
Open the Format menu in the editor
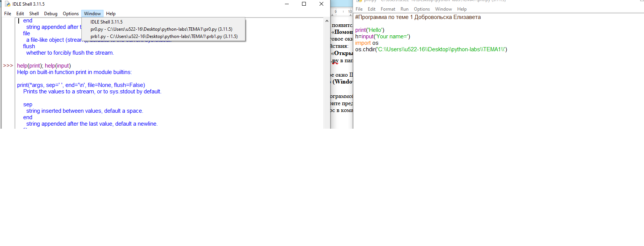coord(388,9)
